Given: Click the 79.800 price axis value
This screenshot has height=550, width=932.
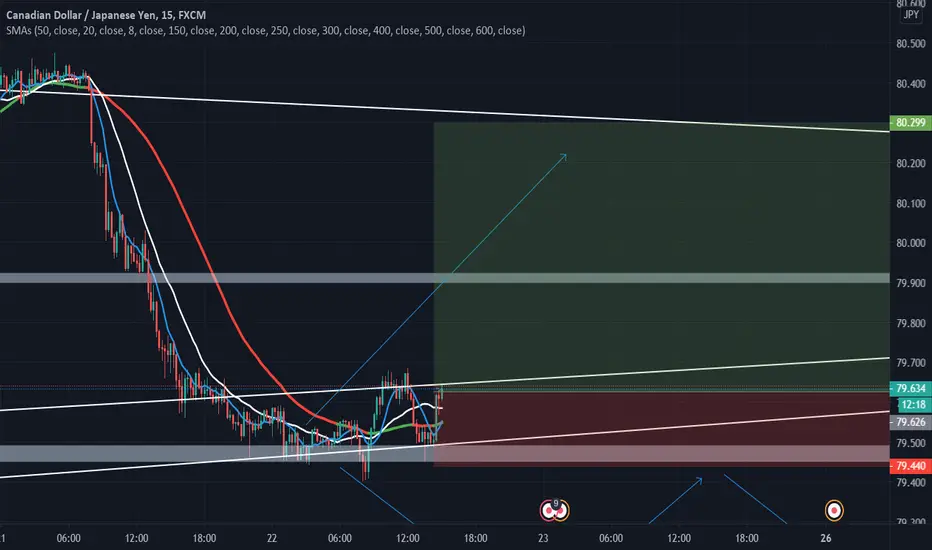Looking at the screenshot, I should (x=911, y=323).
